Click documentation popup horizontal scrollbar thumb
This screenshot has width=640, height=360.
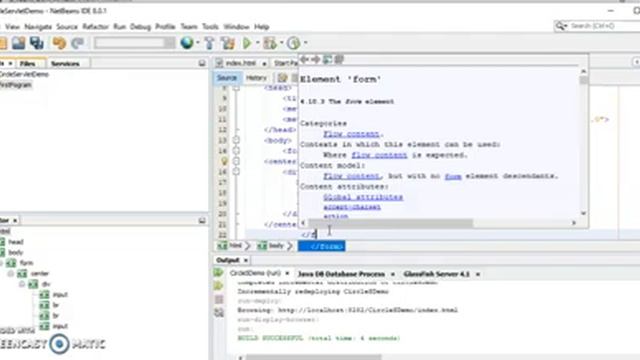[x=390, y=223]
